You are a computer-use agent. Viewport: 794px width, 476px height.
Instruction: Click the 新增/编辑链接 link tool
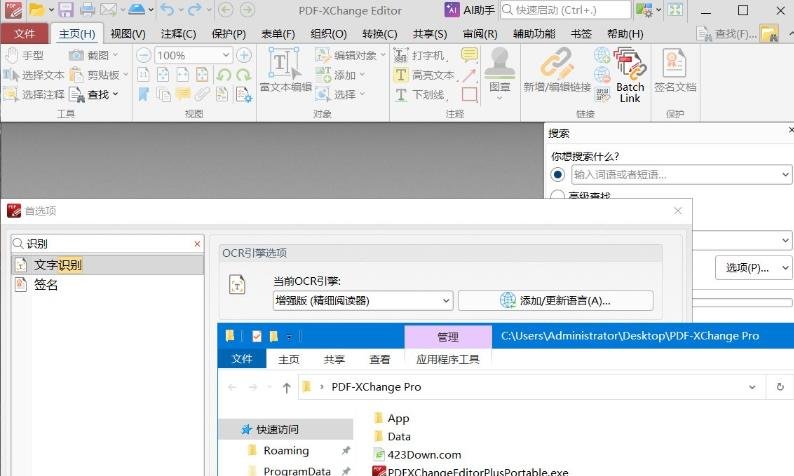(557, 70)
